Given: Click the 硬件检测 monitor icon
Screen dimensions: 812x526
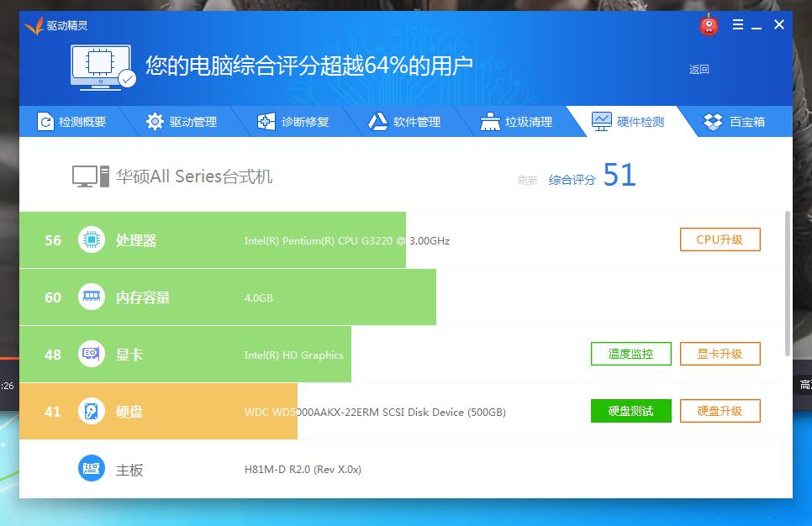Looking at the screenshot, I should (601, 122).
